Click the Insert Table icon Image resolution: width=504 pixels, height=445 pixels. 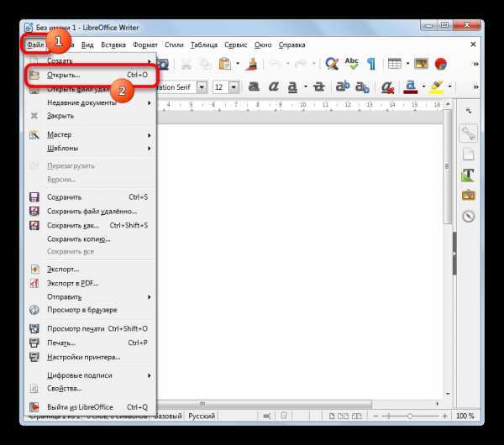pyautogui.click(x=395, y=64)
